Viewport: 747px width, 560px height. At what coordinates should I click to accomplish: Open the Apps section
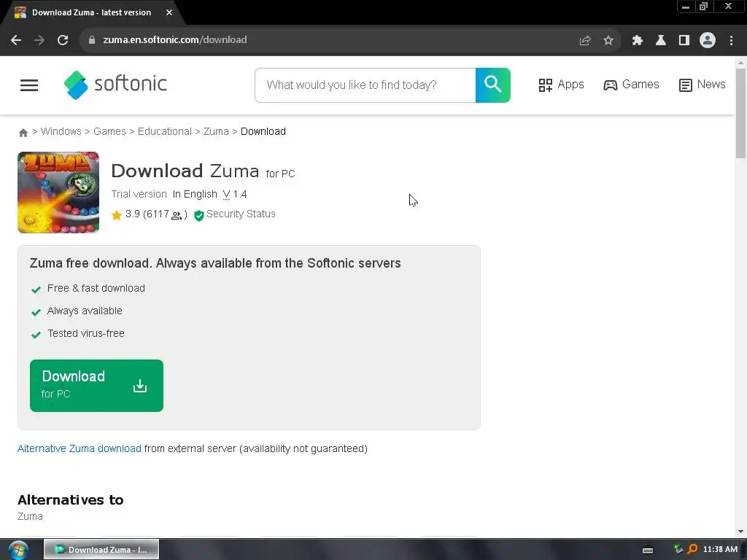click(561, 85)
